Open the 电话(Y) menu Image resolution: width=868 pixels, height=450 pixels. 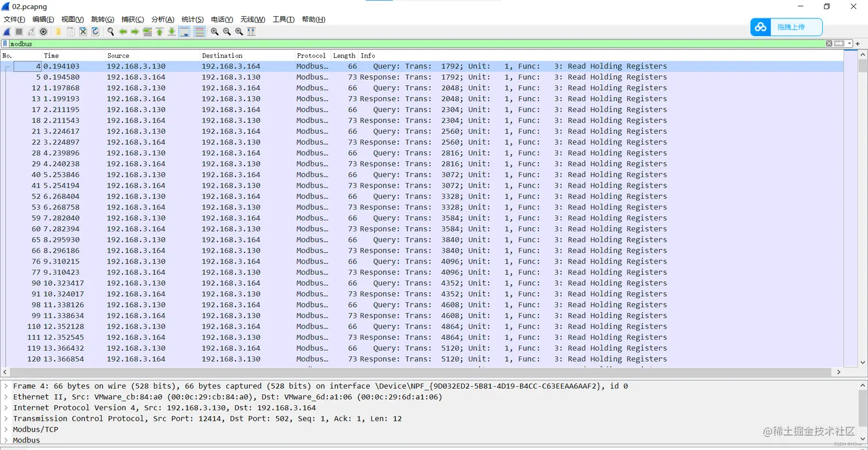(222, 20)
